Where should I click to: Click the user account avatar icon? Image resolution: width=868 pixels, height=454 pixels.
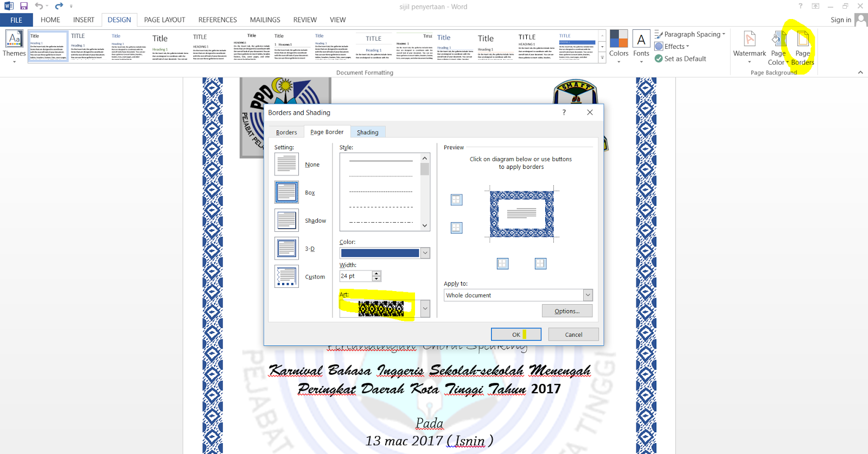[860, 20]
